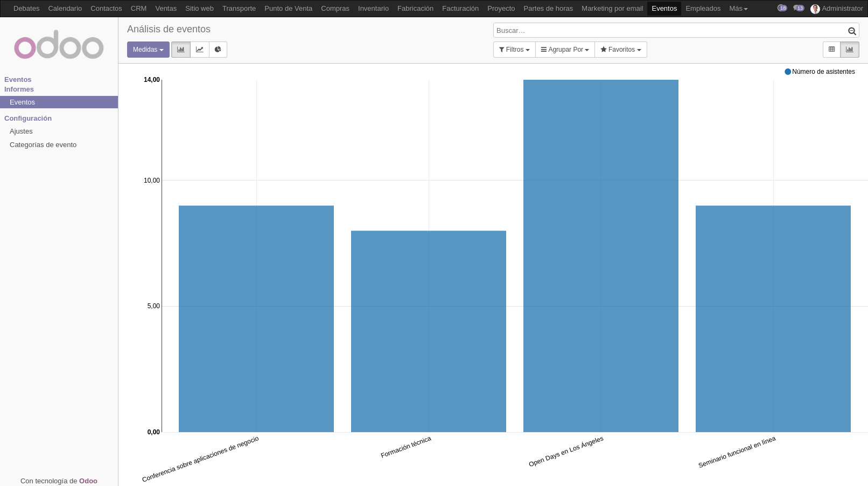The width and height of the screenshot is (868, 486).
Task: Activate the Filtros filter control
Action: click(x=514, y=49)
